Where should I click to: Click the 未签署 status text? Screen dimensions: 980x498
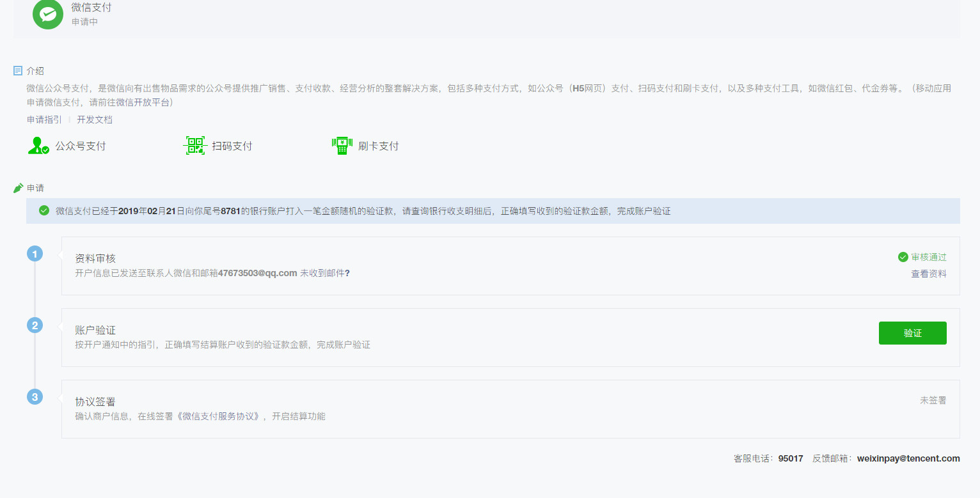[x=933, y=400]
